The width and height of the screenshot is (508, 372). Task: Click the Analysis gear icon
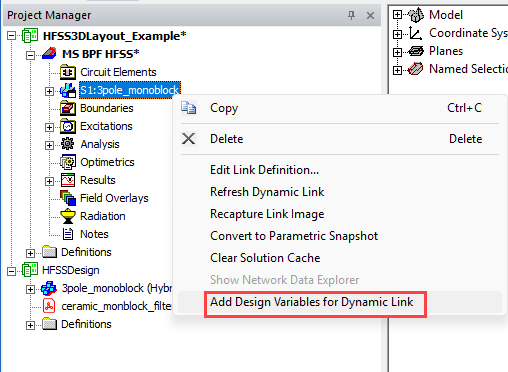[68, 144]
